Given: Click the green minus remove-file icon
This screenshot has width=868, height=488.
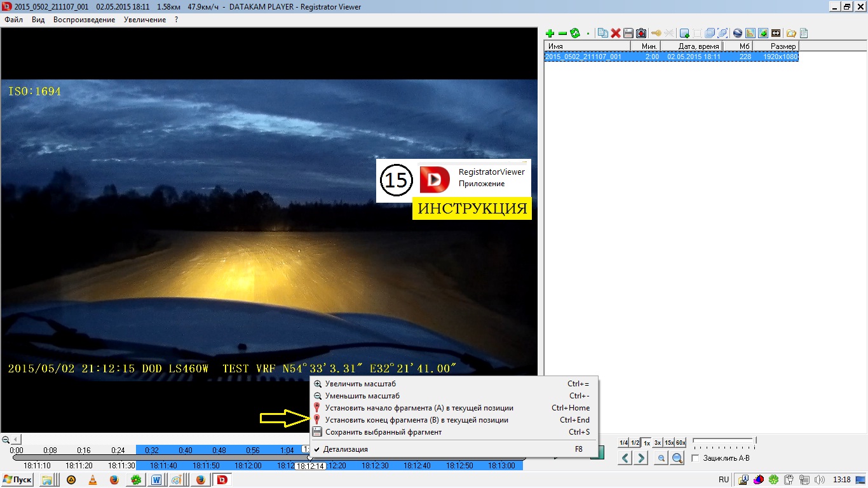Looking at the screenshot, I should point(562,34).
